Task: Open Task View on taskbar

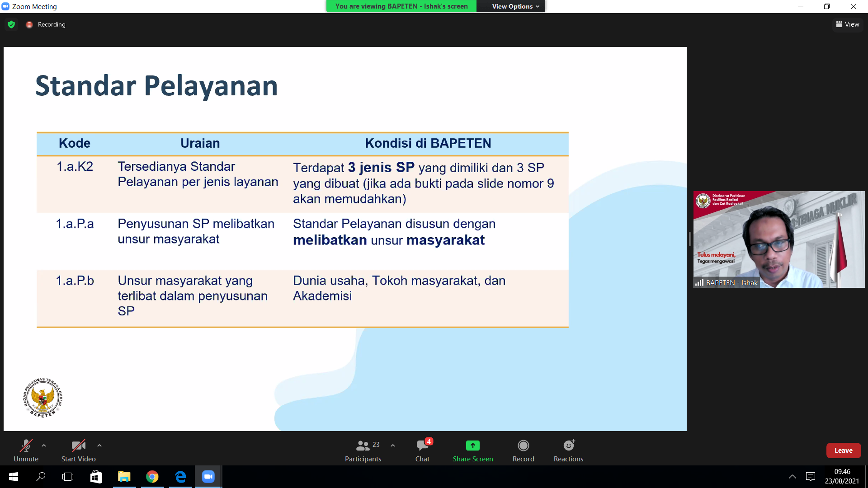Action: (x=68, y=477)
